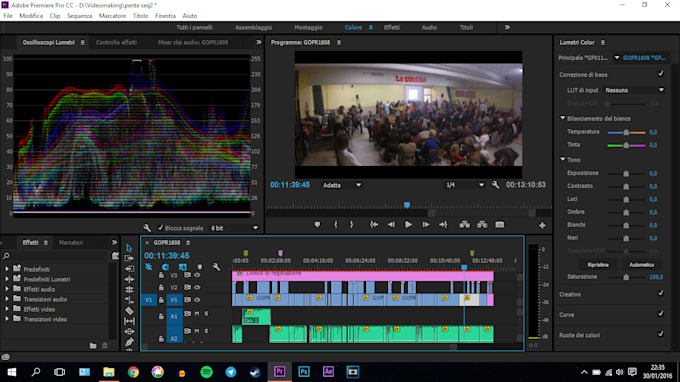
Task: Select the Pen tool
Action: [x=129, y=342]
